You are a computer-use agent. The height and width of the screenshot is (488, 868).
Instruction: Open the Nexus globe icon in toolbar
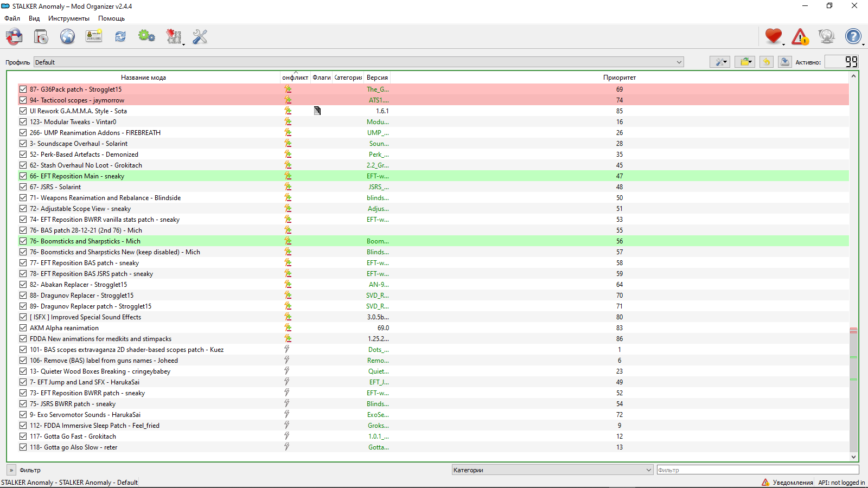pos(67,36)
